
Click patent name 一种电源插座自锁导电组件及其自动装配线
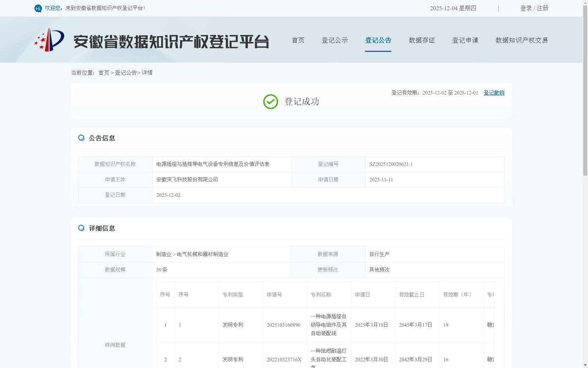[x=329, y=325]
